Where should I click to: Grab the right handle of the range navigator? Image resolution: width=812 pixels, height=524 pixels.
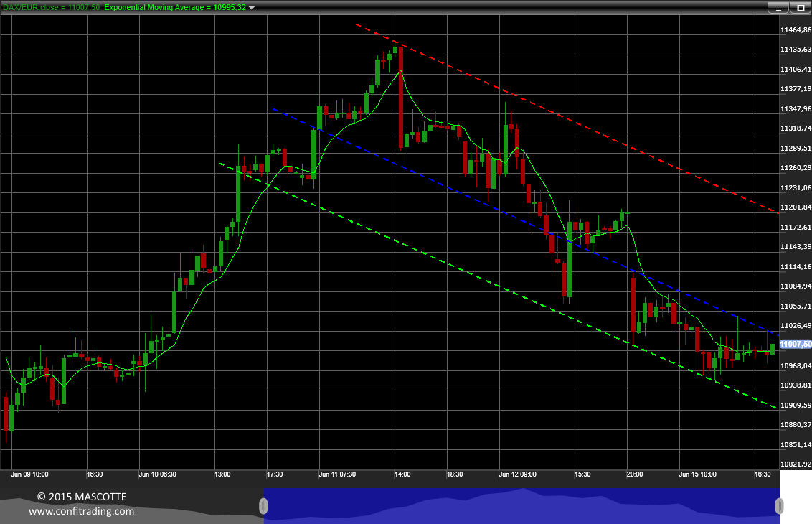point(779,506)
